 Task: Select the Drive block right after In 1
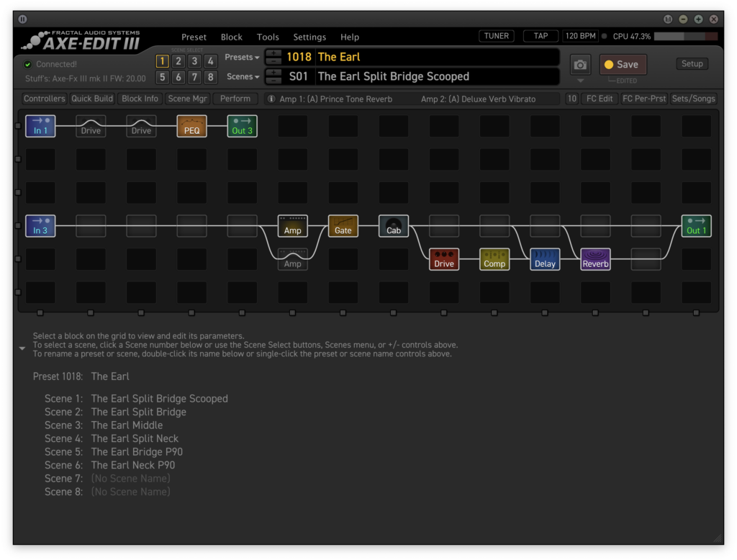coord(91,126)
